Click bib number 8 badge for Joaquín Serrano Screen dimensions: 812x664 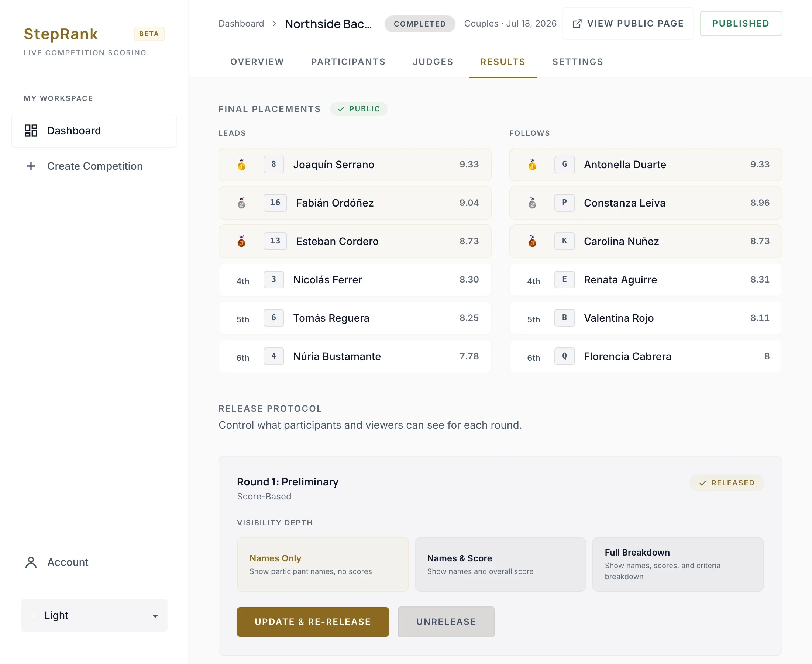coord(273,165)
